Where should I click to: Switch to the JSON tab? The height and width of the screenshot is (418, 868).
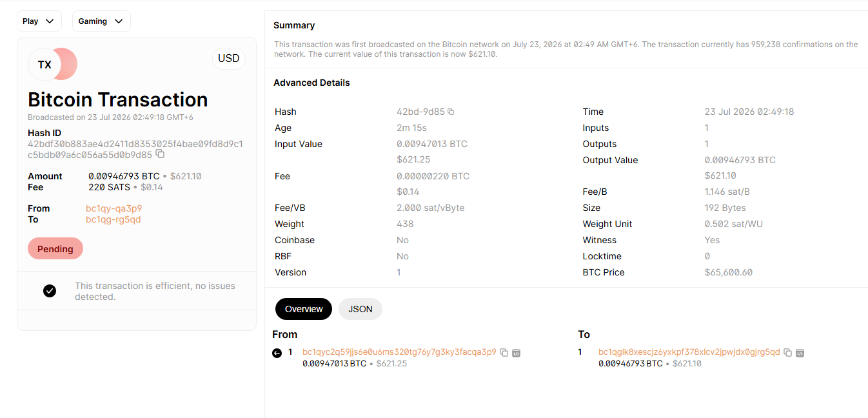pyautogui.click(x=360, y=309)
